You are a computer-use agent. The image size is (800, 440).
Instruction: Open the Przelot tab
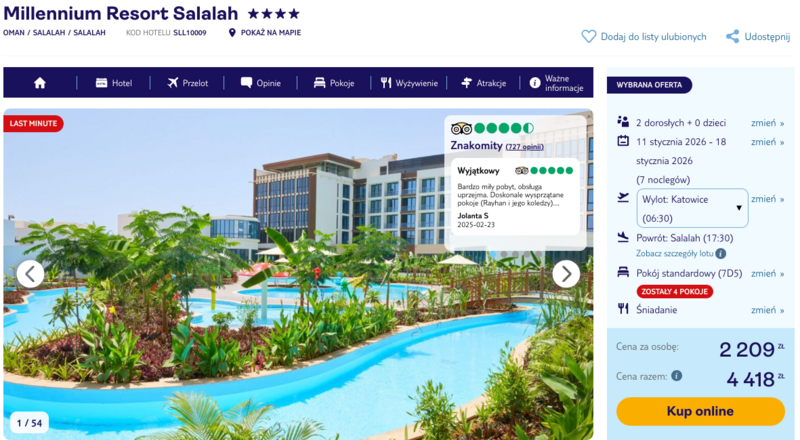tap(187, 83)
